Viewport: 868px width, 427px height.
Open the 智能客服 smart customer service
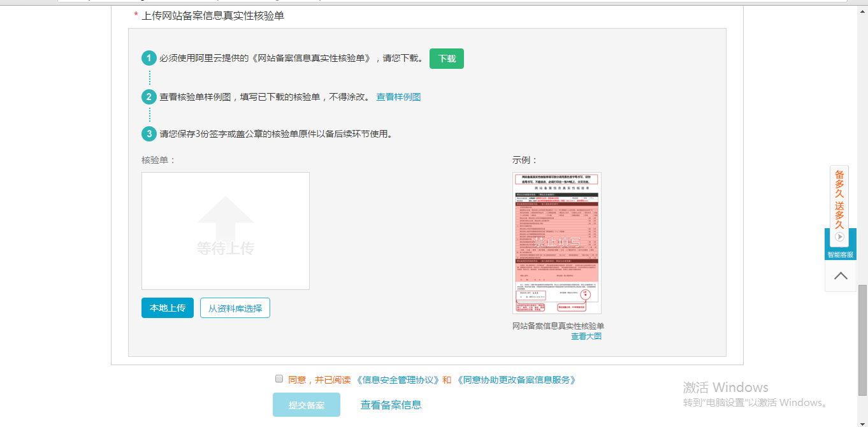coord(840,254)
